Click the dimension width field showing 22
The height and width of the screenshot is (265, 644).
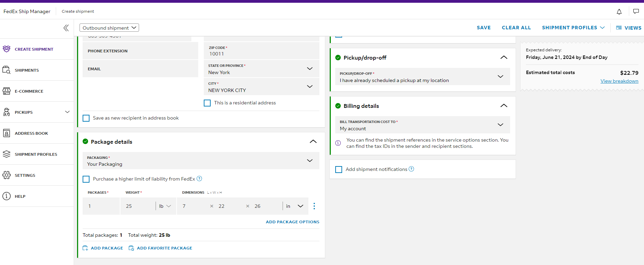[230, 206]
